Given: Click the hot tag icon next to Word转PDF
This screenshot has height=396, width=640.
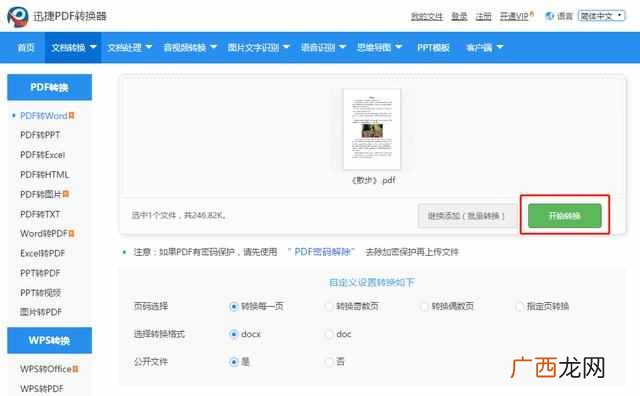Looking at the screenshot, I should click(71, 234).
